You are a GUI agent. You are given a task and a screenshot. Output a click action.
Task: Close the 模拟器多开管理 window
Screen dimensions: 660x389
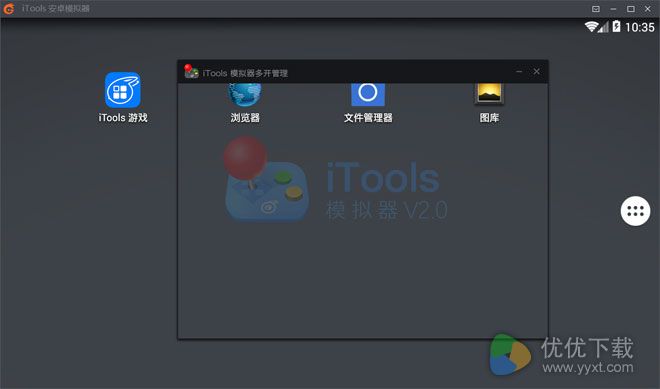click(536, 72)
